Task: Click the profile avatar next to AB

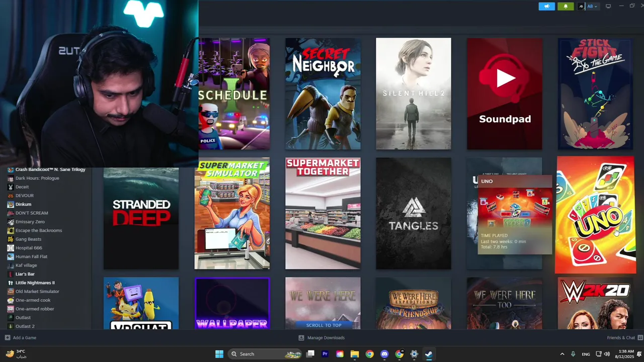Action: 581,7
